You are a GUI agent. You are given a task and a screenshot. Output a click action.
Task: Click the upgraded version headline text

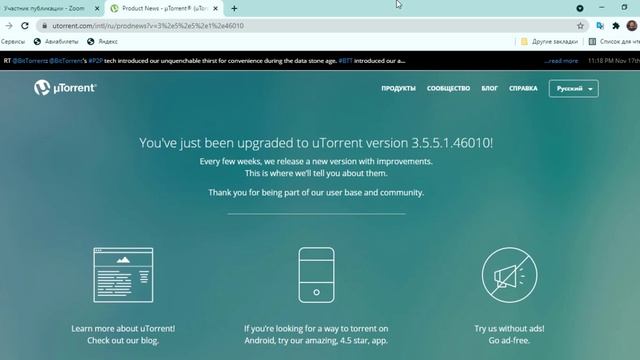316,143
